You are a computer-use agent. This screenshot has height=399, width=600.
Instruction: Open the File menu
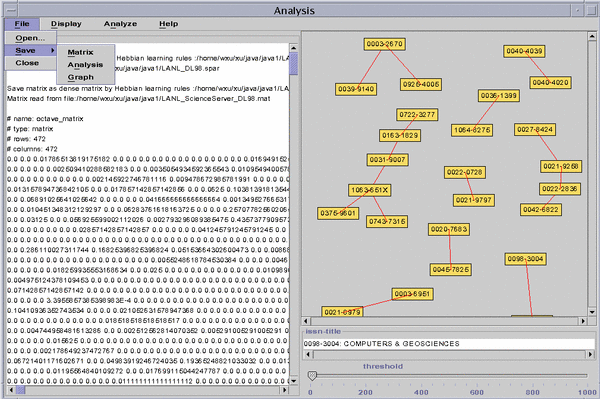point(22,24)
